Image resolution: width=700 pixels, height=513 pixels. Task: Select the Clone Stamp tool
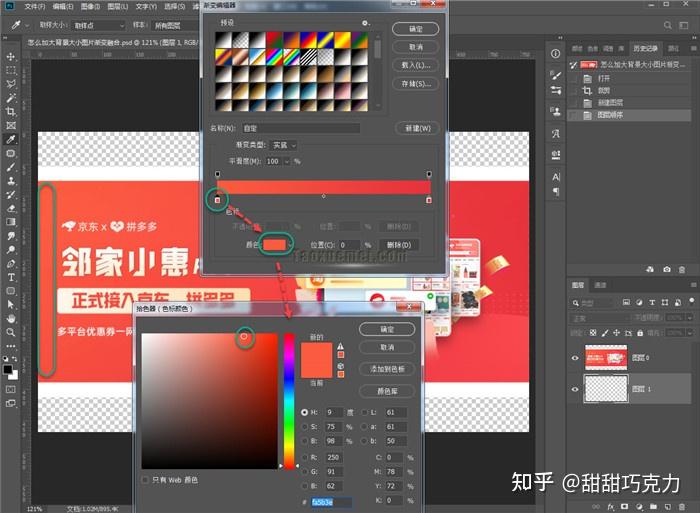pyautogui.click(x=11, y=181)
